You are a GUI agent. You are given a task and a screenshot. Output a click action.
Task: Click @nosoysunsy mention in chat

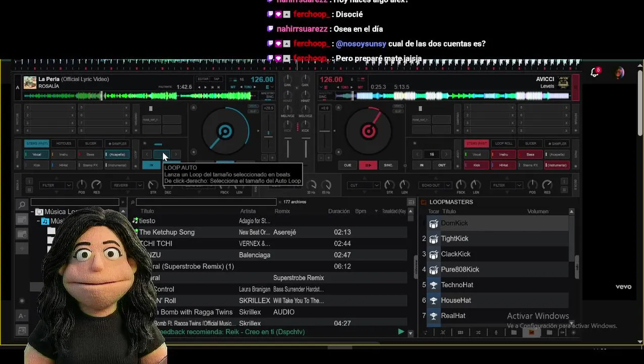(x=361, y=44)
